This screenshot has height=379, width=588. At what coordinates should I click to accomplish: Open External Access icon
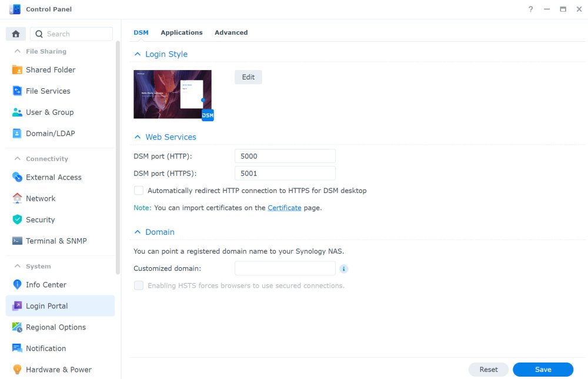(17, 177)
